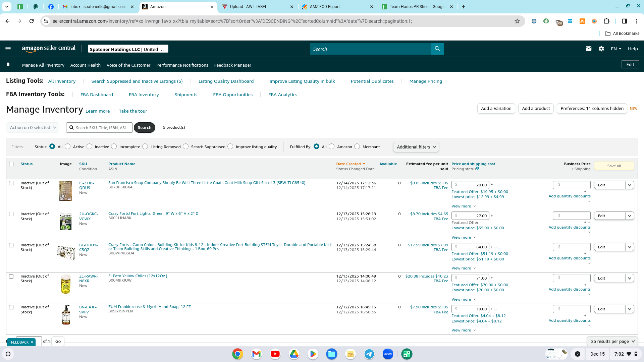Viewport: 644px width, 362px height.
Task: Open the Chrome three-dot menu
Action: pyautogui.click(x=636, y=21)
